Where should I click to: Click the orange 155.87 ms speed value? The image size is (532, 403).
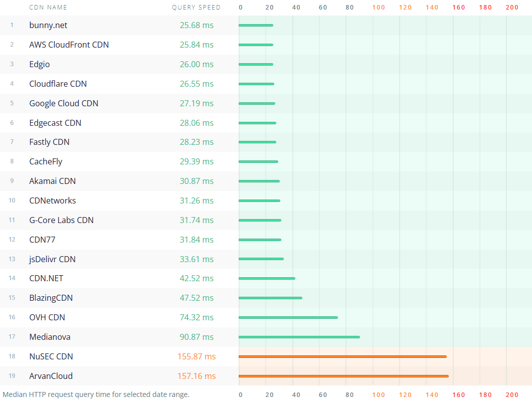click(197, 356)
